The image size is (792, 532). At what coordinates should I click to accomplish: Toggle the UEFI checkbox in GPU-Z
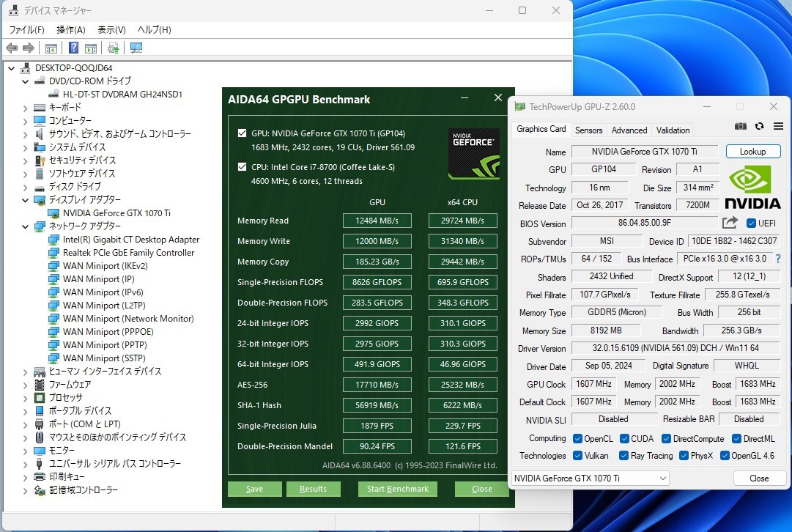751,223
